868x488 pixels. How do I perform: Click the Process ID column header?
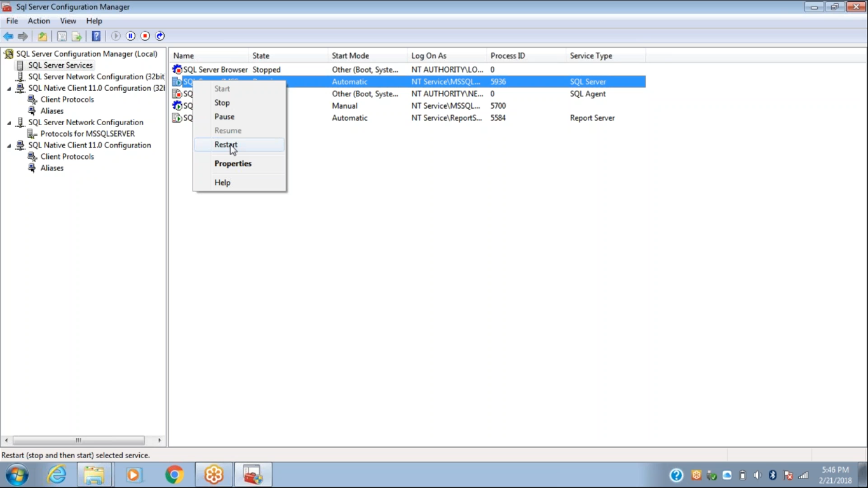(508, 56)
